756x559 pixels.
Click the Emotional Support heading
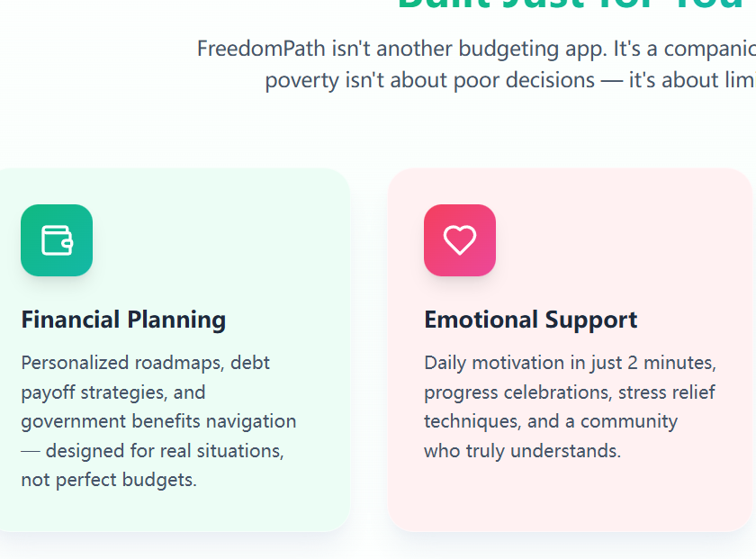pos(530,320)
